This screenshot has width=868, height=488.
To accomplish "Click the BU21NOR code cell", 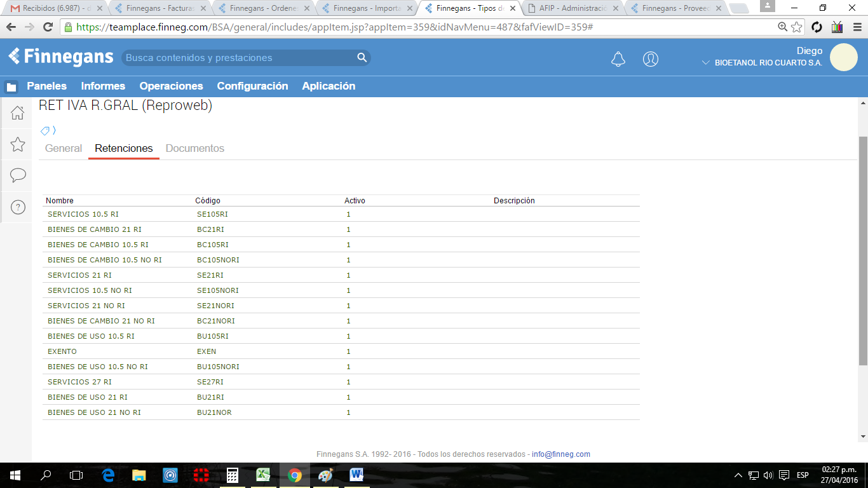I will point(214,413).
